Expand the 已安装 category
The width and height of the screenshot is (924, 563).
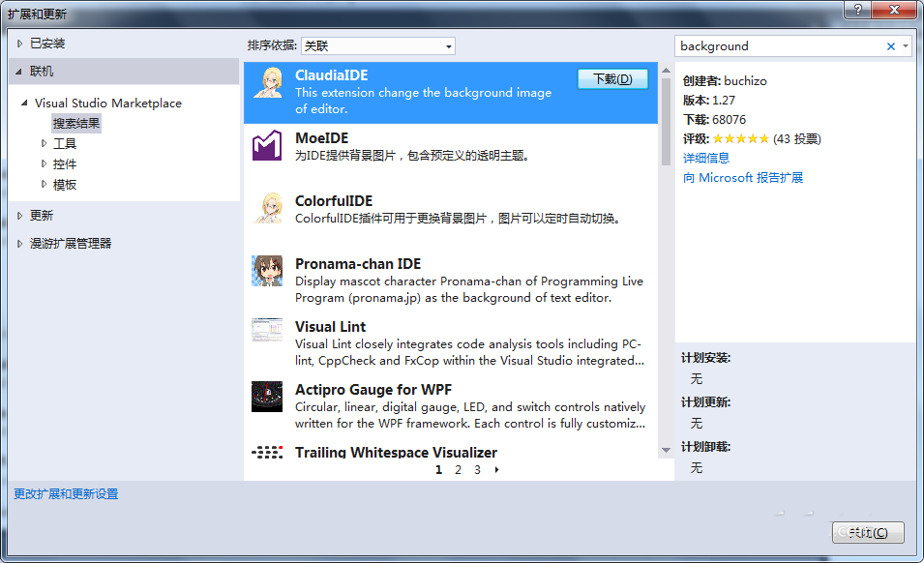19,44
